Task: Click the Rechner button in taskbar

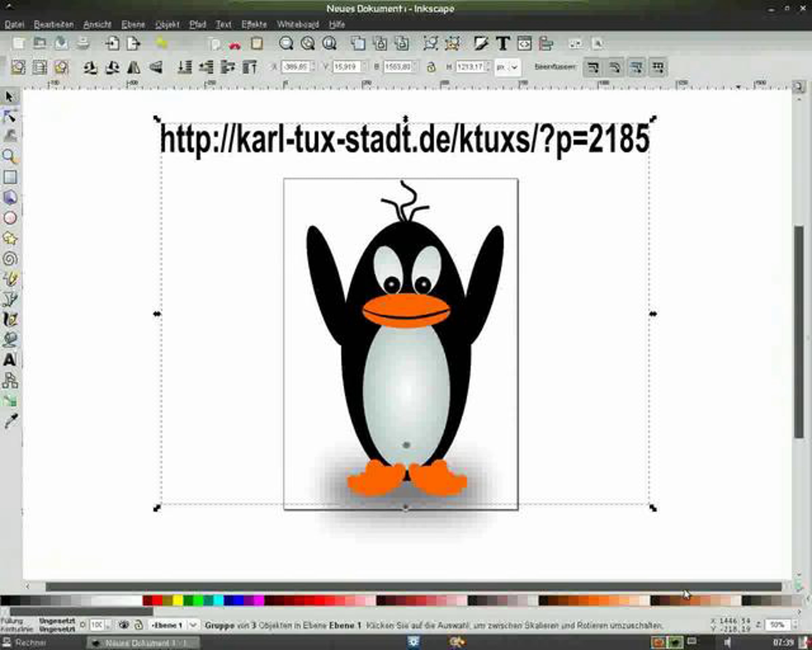Action: click(25, 643)
